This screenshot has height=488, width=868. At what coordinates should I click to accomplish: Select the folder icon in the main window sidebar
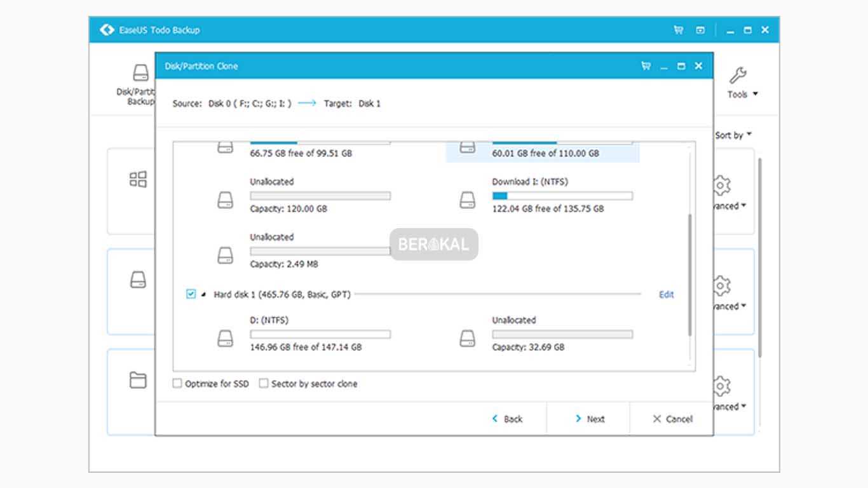pos(138,380)
